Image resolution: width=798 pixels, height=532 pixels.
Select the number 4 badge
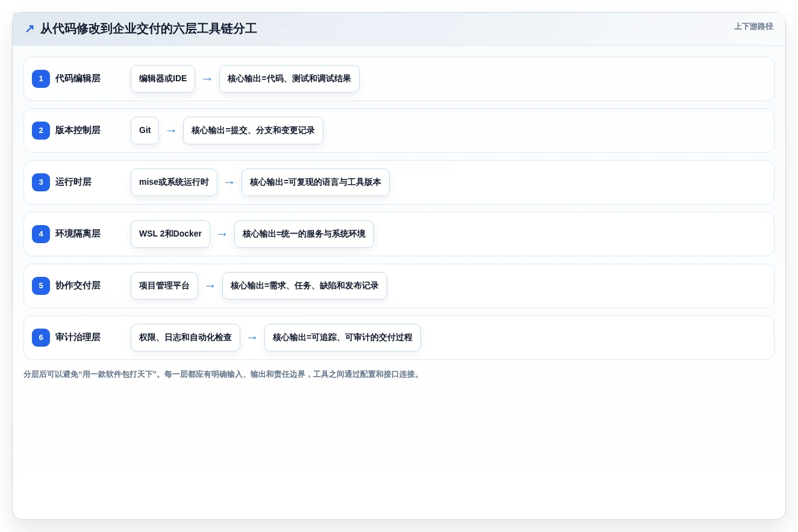pyautogui.click(x=41, y=234)
